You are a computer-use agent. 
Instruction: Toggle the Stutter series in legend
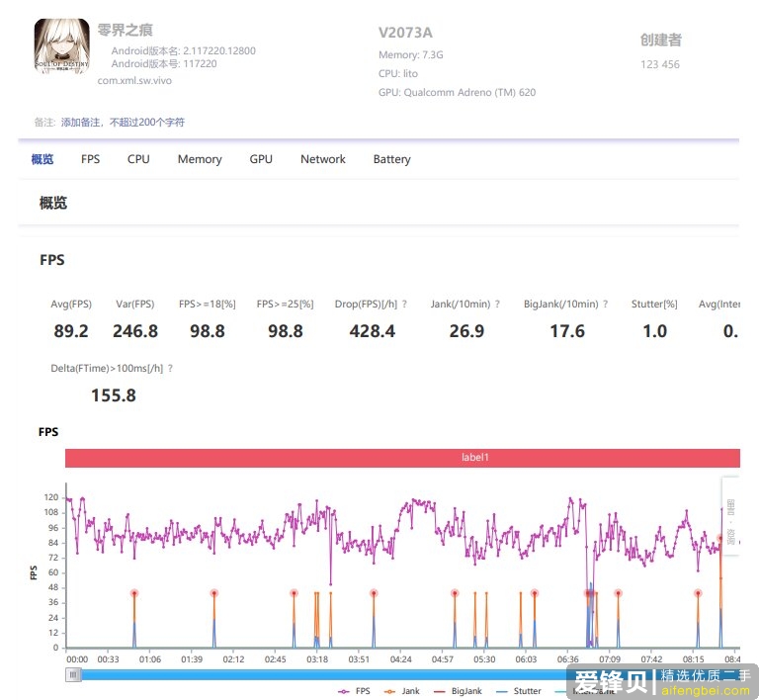(519, 691)
